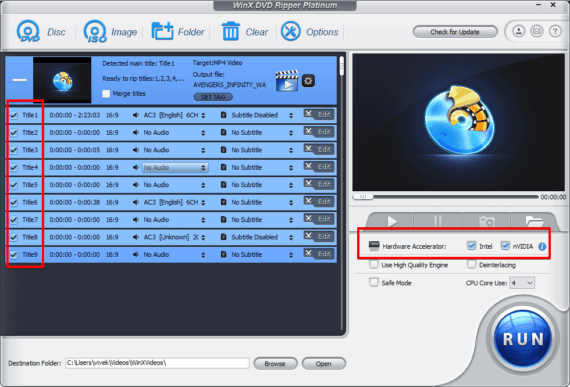Enable the Merge titles checkbox
This screenshot has width=570, height=387.
click(x=106, y=94)
